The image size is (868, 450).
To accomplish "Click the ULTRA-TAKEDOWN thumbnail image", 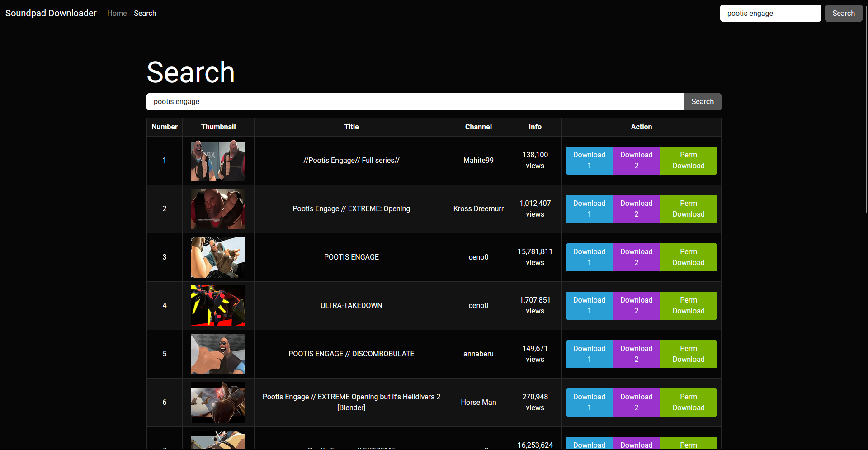I will [x=218, y=306].
